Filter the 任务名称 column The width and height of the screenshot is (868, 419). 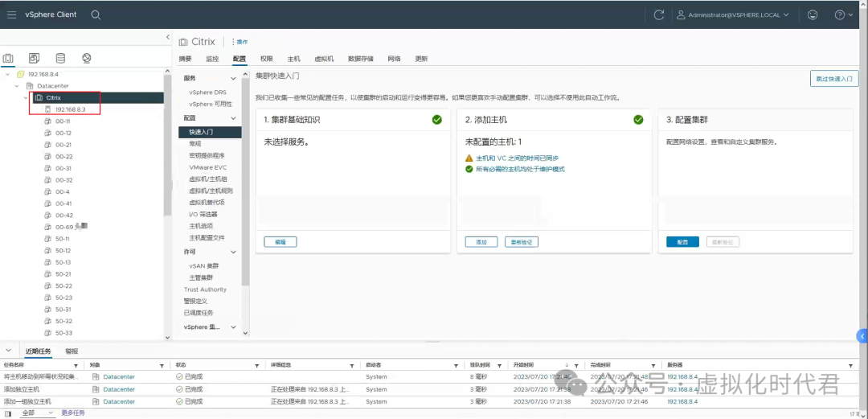[x=76, y=366]
